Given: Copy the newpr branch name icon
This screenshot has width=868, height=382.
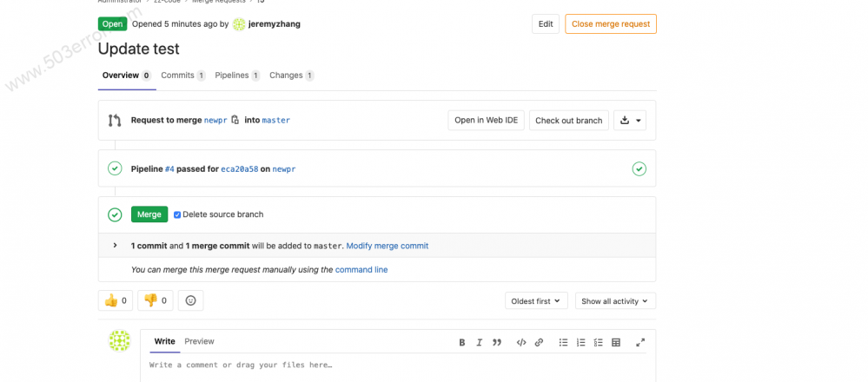Looking at the screenshot, I should pos(235,120).
